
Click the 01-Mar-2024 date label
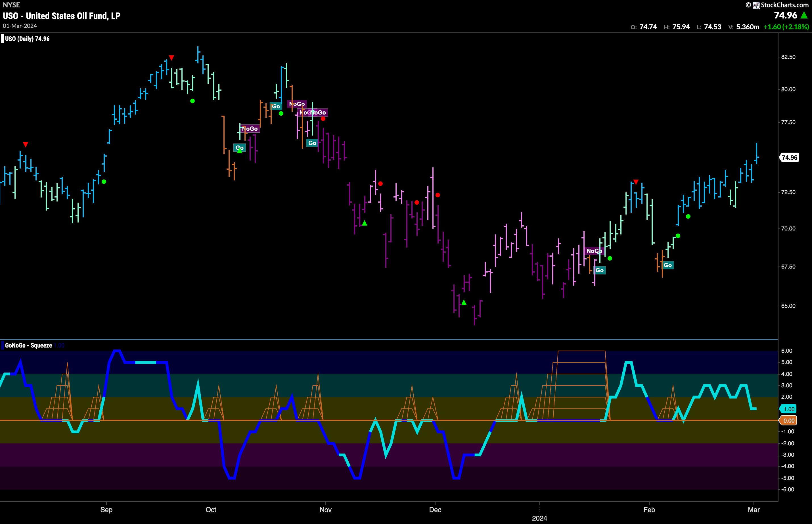(x=20, y=26)
